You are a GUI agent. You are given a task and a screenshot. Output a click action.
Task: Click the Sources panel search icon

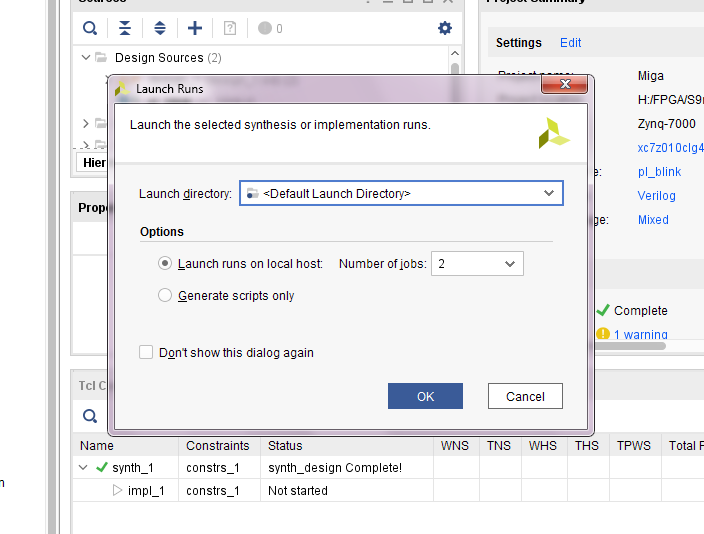[x=90, y=28]
